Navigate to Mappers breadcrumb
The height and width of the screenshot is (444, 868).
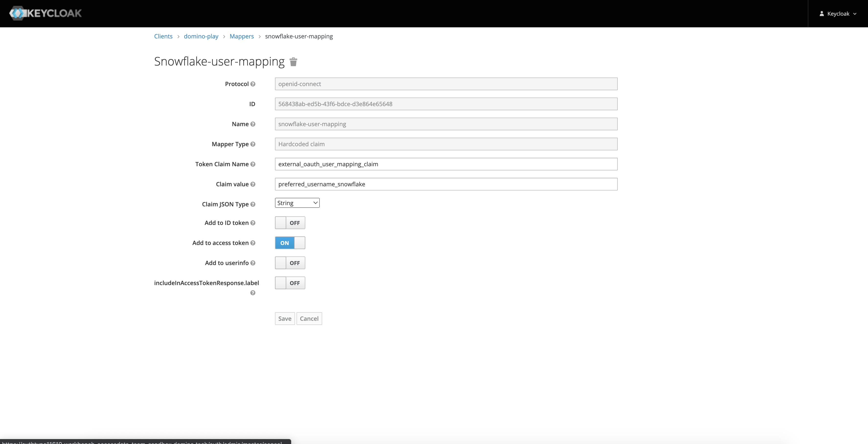coord(242,36)
